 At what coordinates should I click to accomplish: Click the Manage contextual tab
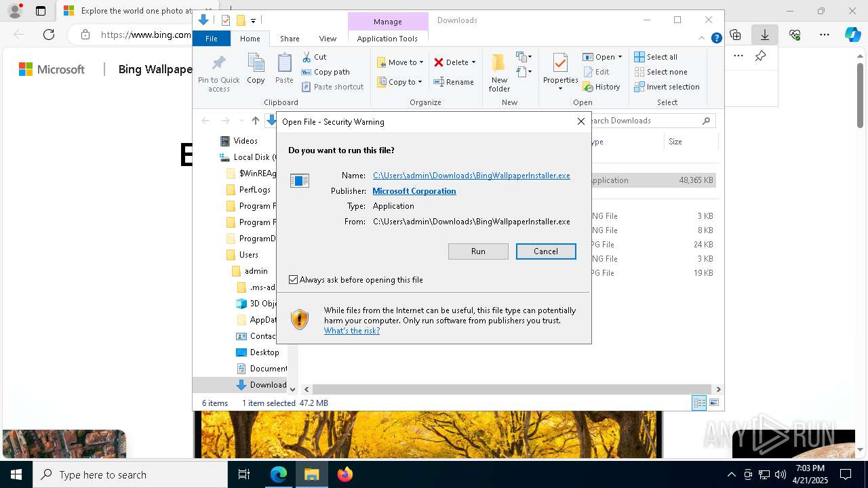pyautogui.click(x=388, y=21)
